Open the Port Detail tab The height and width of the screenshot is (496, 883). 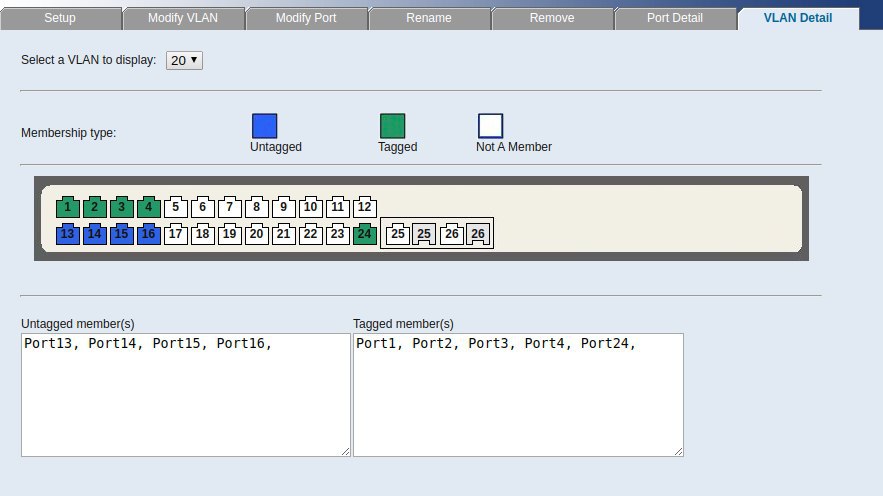tap(675, 18)
